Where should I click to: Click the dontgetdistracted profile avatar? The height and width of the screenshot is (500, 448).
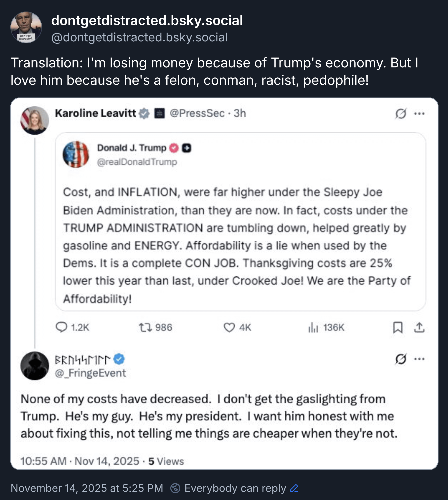point(26,27)
